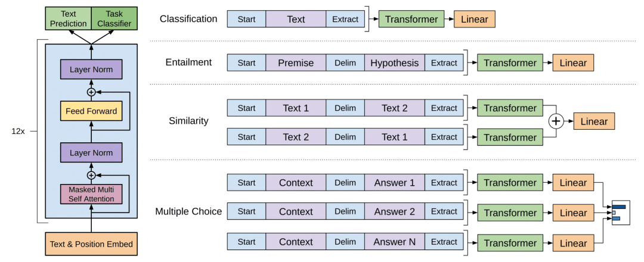The height and width of the screenshot is (262, 644).
Task: Select the Text & Position Embed block
Action: (x=91, y=244)
